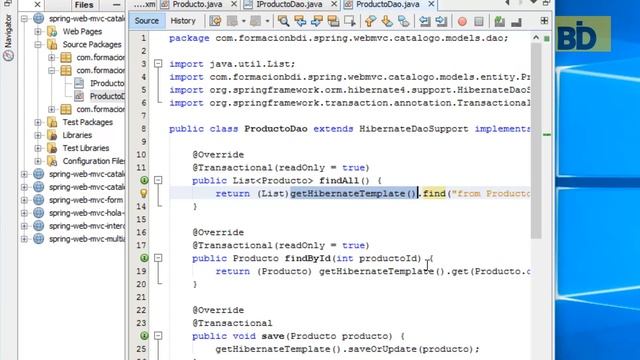Click the override marker icon beside findAll

point(144,180)
